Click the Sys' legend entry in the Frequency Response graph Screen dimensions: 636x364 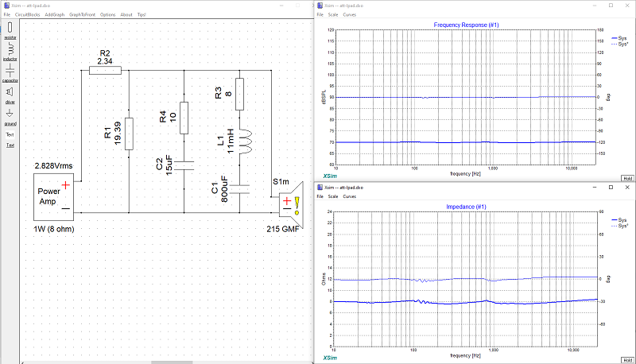point(619,44)
